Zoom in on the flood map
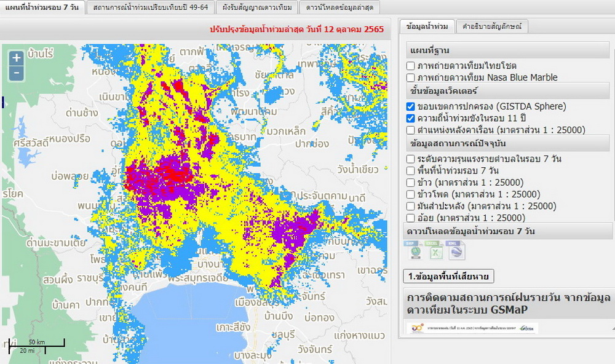Image resolution: width=615 pixels, height=364 pixels. [16, 58]
